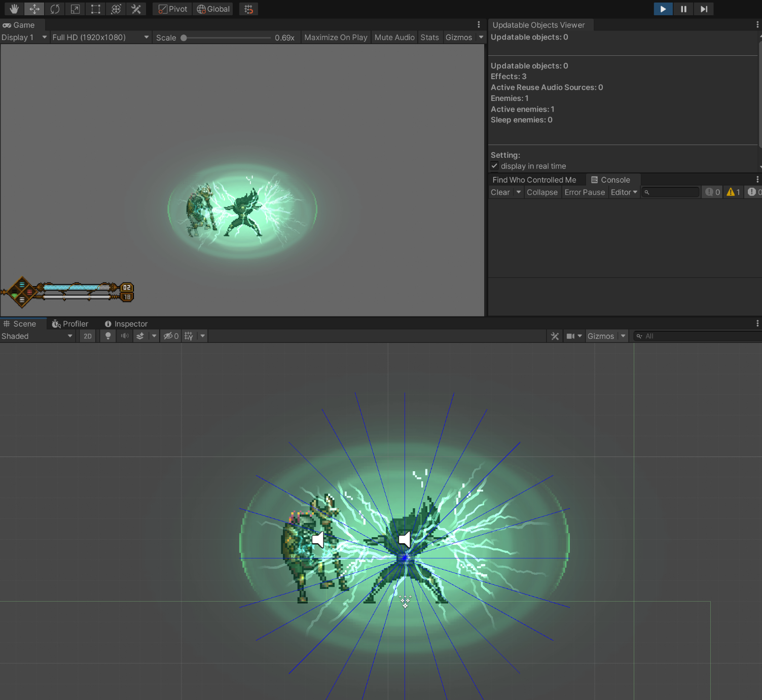Open the Find Who Controlled Me tab

(x=534, y=180)
